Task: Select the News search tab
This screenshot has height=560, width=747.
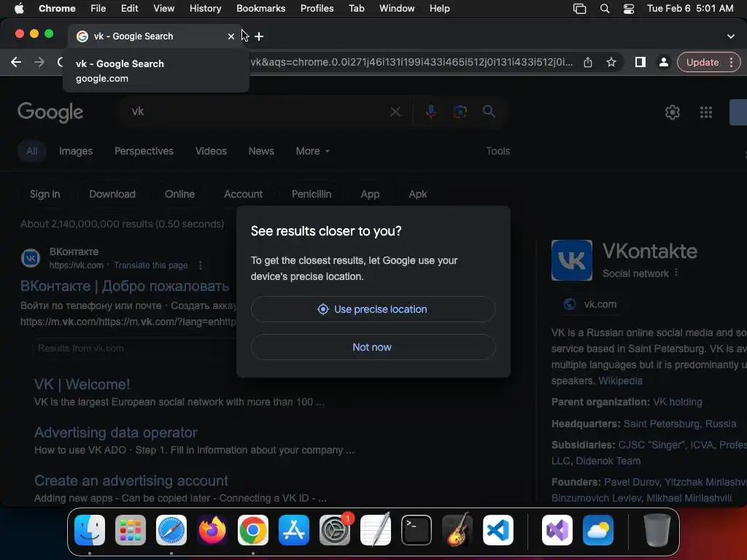Action: [261, 151]
